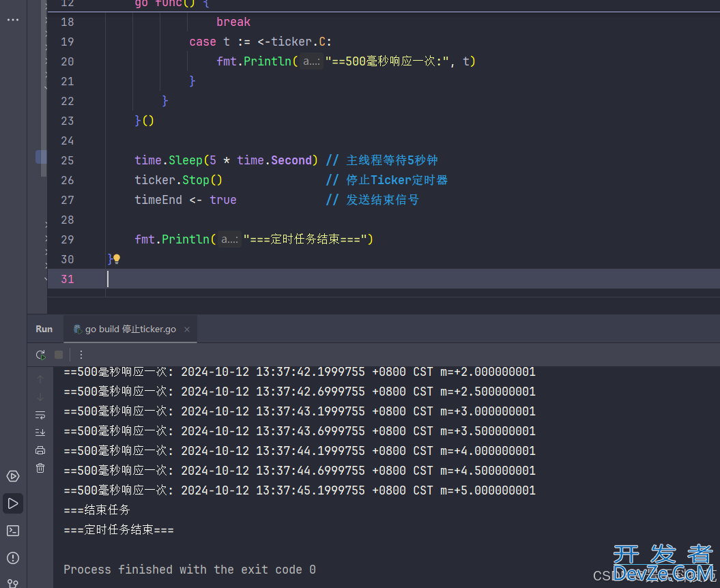The image size is (720, 588).
Task: Click the light bulb quick-fix icon
Action: [x=117, y=259]
